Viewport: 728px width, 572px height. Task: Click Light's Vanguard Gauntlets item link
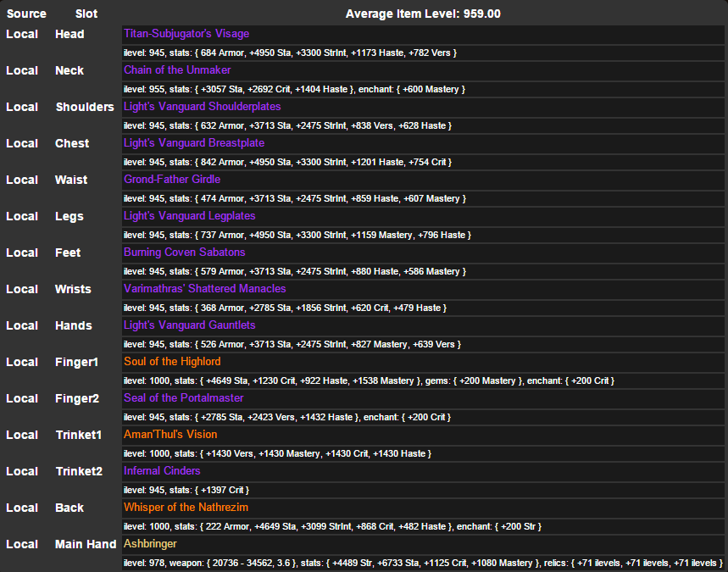tap(190, 325)
